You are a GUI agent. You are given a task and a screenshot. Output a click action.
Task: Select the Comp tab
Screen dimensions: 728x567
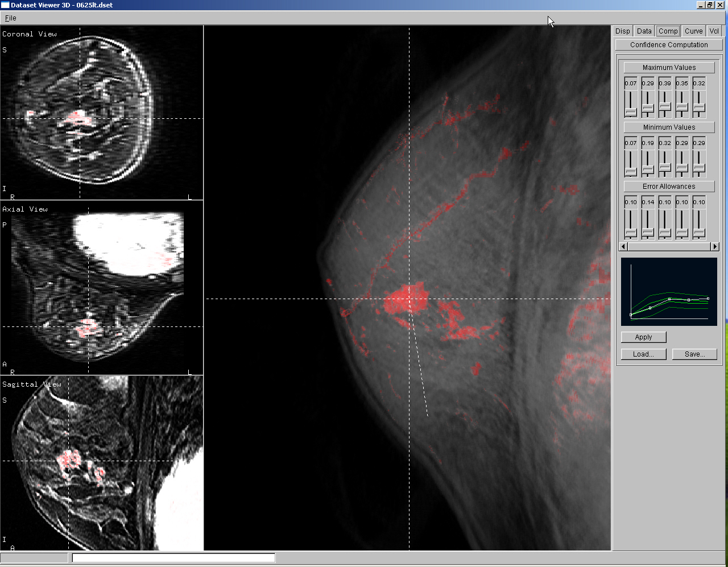coord(668,31)
